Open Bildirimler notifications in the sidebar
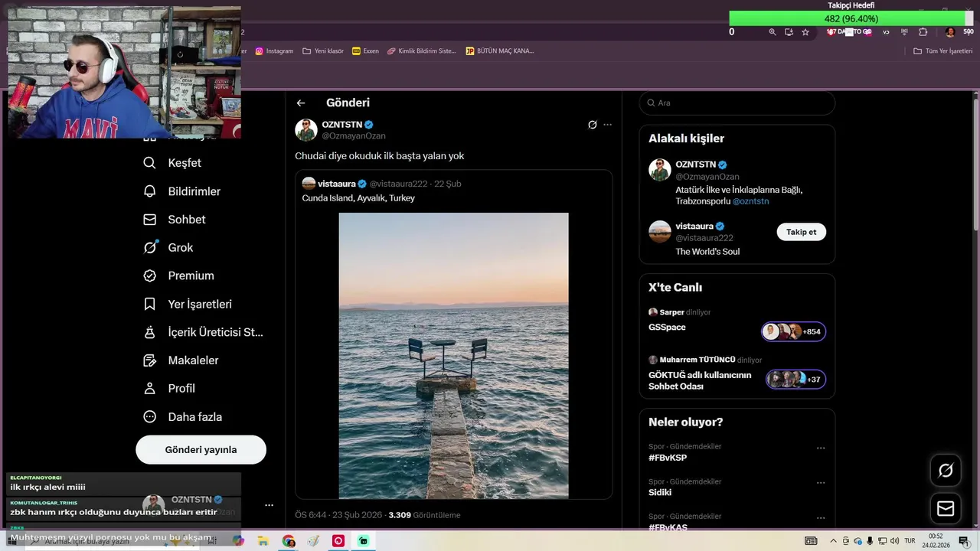 click(182, 191)
